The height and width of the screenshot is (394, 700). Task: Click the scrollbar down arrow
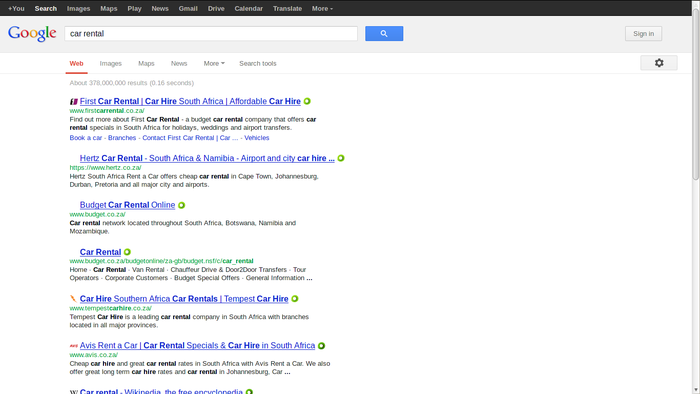[x=696, y=390]
